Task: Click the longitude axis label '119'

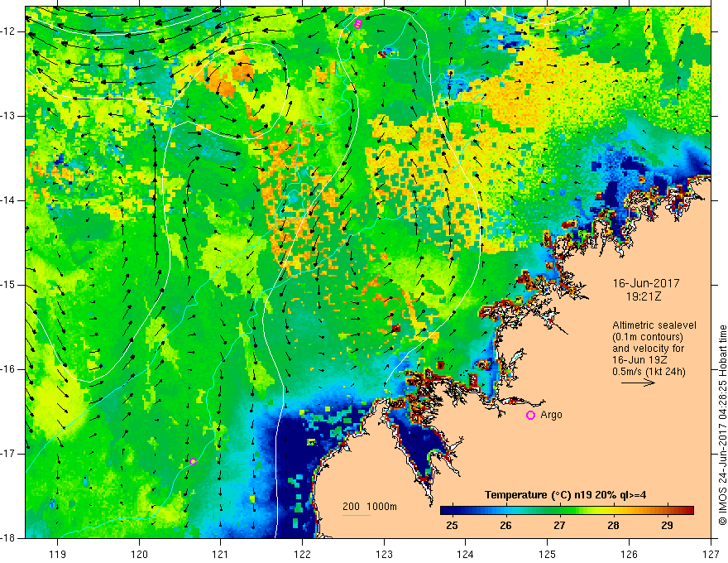Action: [x=58, y=554]
